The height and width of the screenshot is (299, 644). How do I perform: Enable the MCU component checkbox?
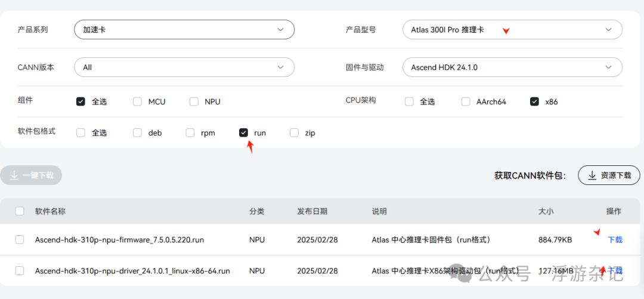click(x=137, y=101)
